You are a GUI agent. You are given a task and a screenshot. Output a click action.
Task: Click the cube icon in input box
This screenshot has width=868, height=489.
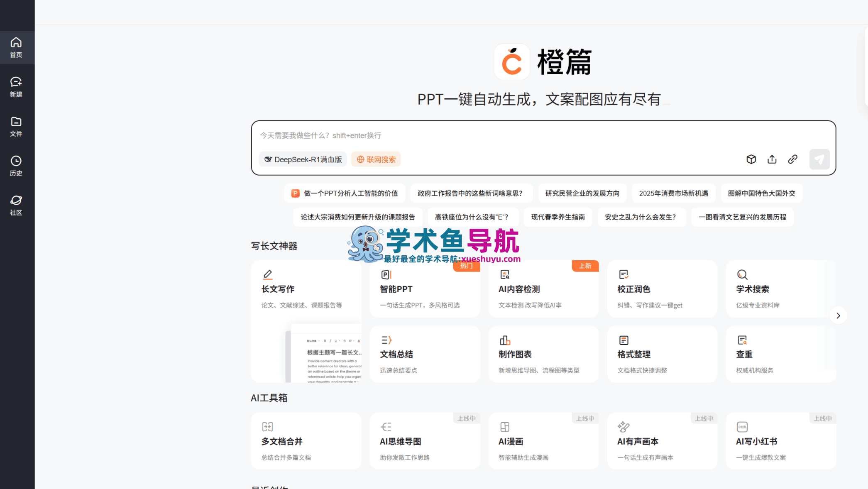pos(751,159)
